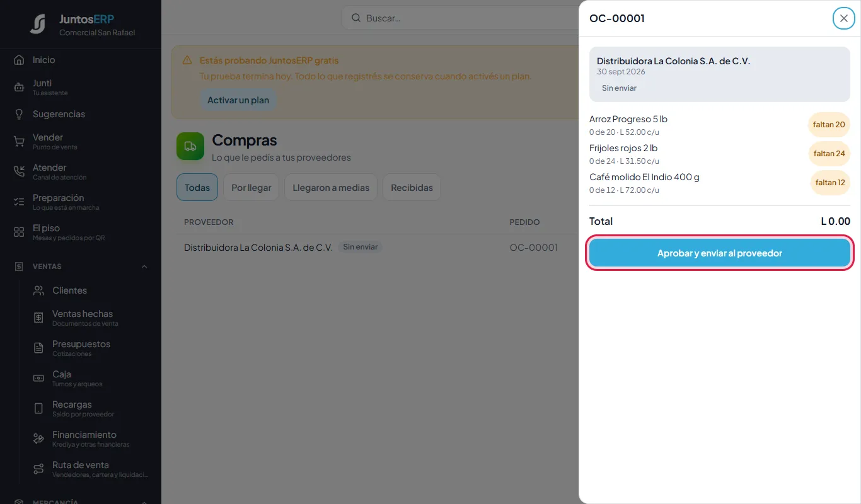
Task: Close the OC-00001 order panel
Action: pyautogui.click(x=844, y=18)
